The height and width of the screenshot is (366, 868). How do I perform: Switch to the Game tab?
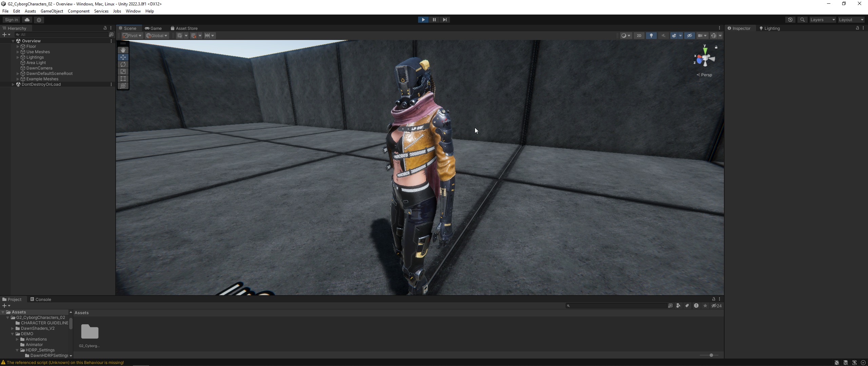coord(153,28)
